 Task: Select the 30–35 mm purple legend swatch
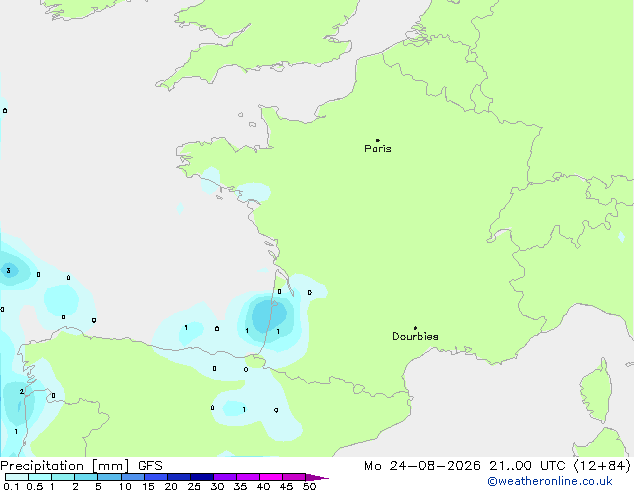click(225, 477)
